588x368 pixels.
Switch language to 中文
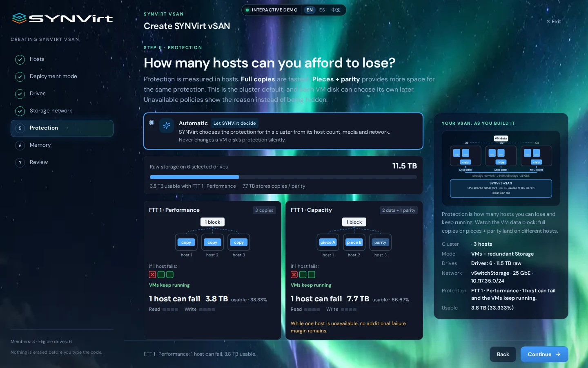(x=336, y=10)
